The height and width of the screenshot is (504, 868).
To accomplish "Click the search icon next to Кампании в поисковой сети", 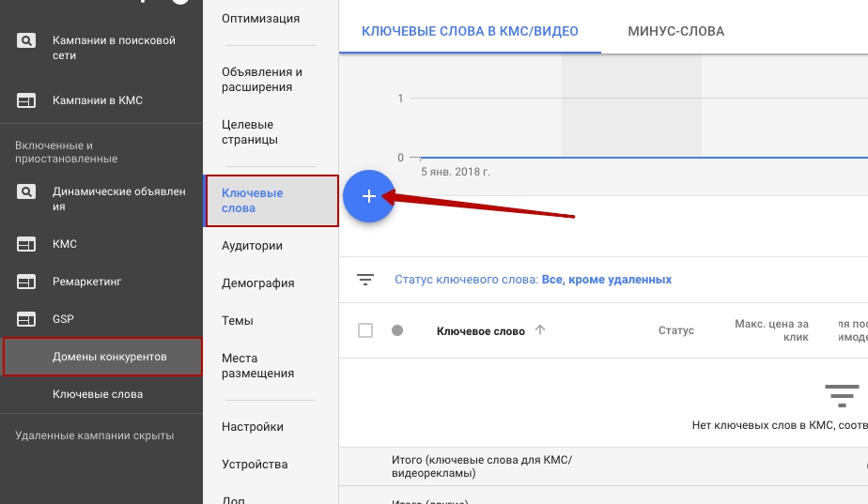I will [26, 40].
